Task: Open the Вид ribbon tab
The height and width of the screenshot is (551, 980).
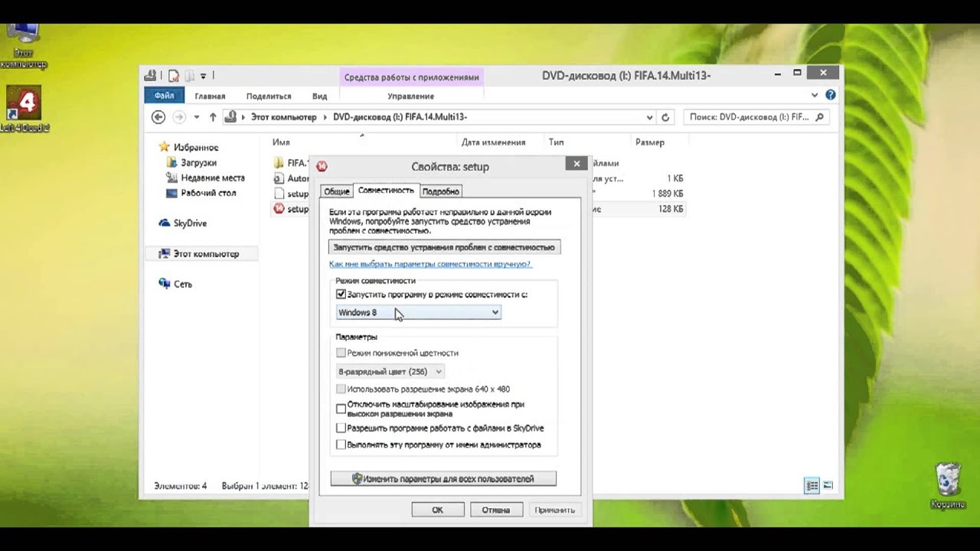Action: [320, 96]
